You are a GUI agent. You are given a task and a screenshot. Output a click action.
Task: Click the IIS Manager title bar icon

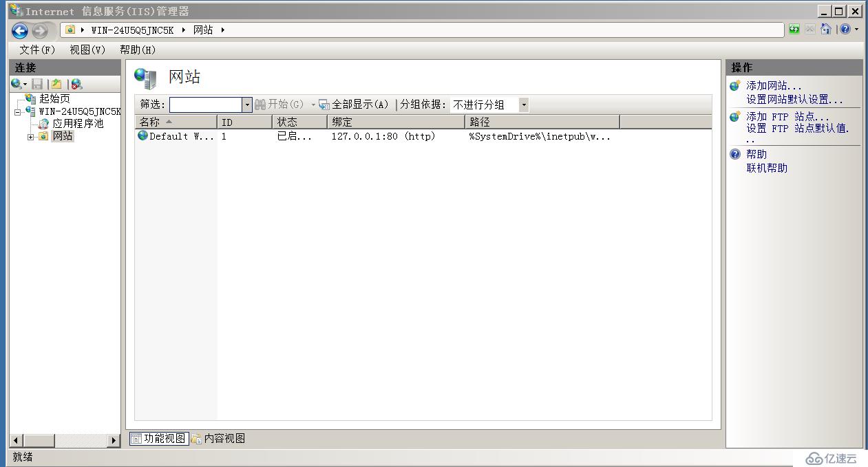pyautogui.click(x=16, y=10)
